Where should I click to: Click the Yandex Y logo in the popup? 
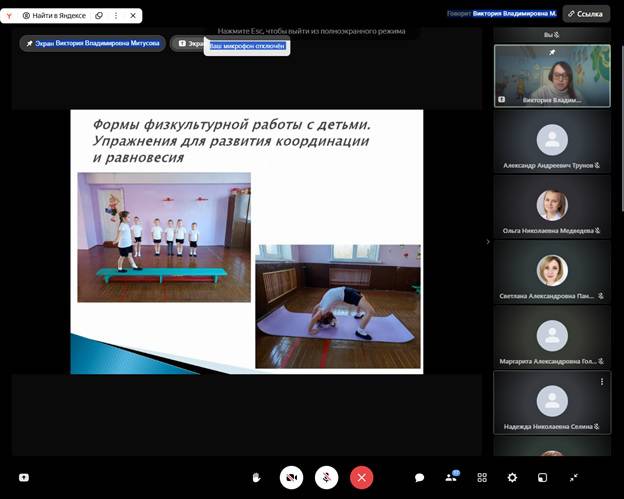pyautogui.click(x=9, y=16)
